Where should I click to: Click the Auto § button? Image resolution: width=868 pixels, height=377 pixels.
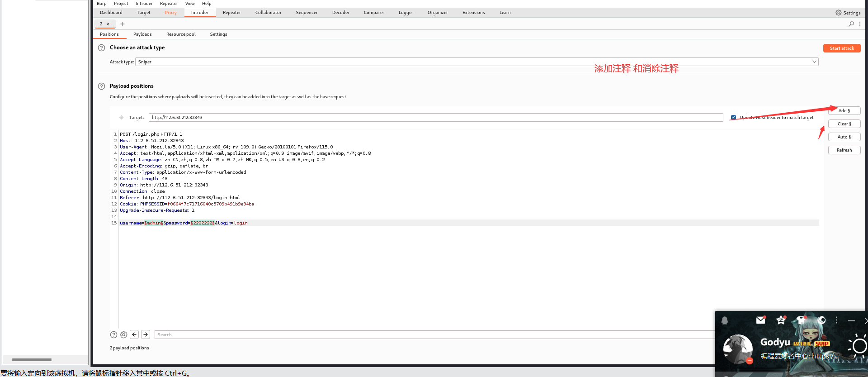click(x=844, y=137)
